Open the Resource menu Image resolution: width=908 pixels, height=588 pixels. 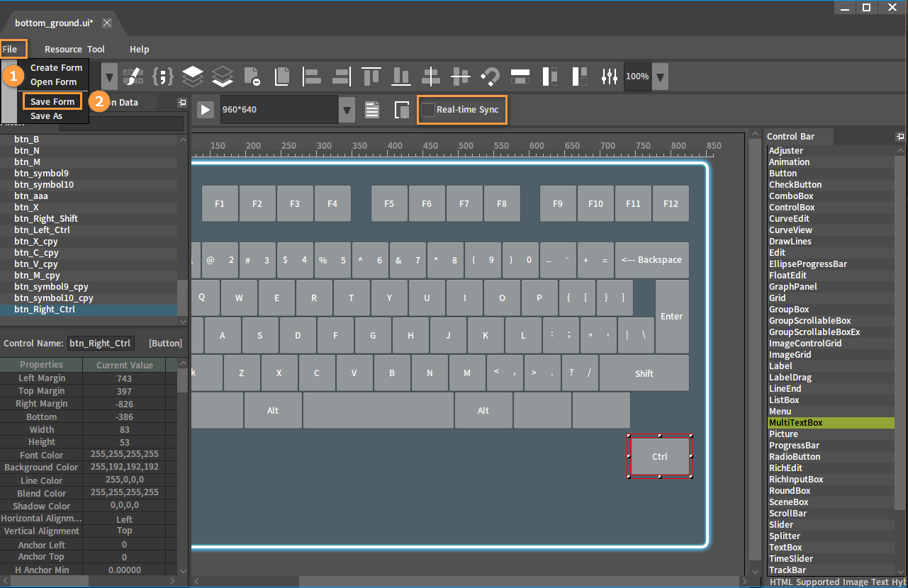point(62,49)
